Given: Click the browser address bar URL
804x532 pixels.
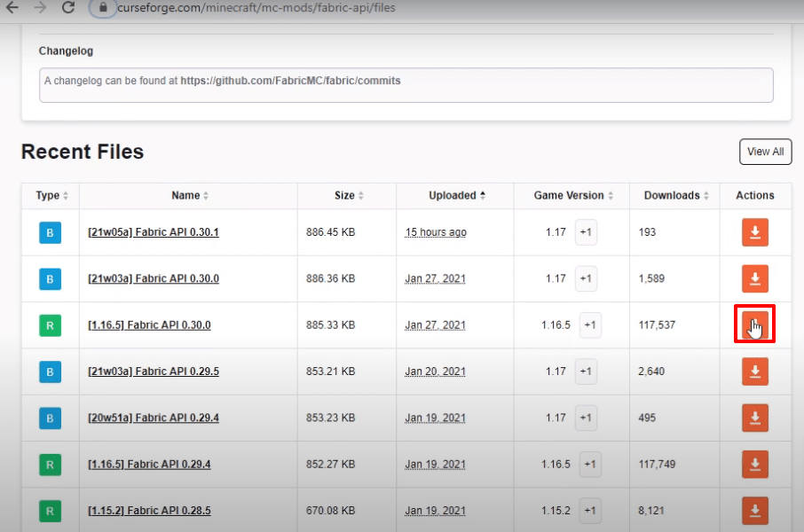Looking at the screenshot, I should click(256, 8).
